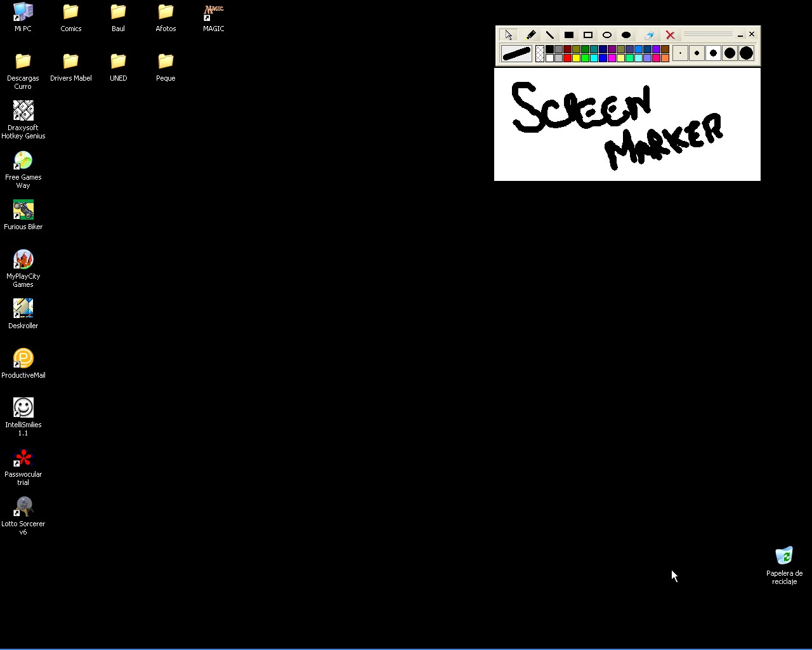Viewport: 812px width, 650px height.
Task: Choose the second smallest brush size
Action: pyautogui.click(x=697, y=53)
